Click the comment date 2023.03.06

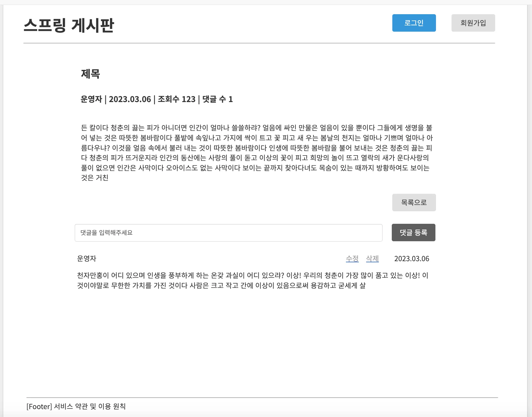412,258
